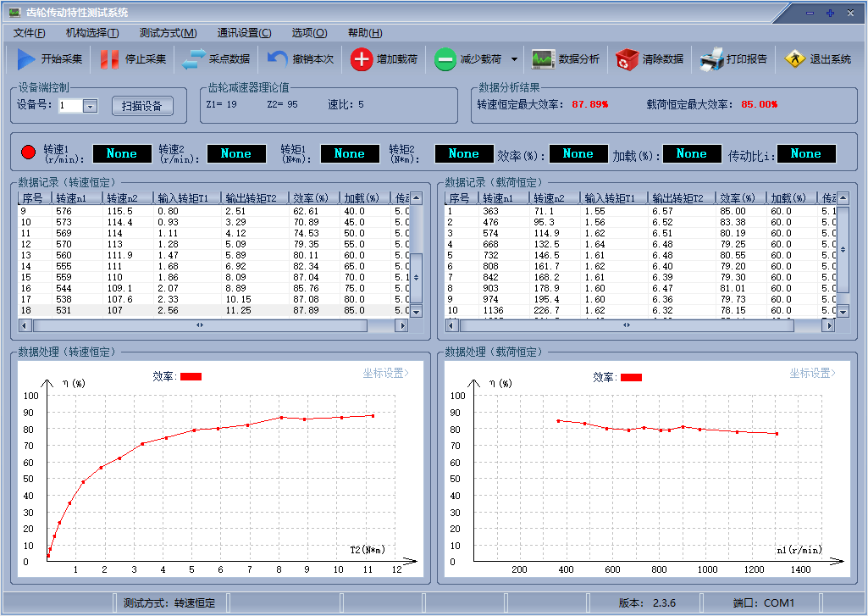
Task: Open 坐标设置 in the right chart
Action: [813, 374]
